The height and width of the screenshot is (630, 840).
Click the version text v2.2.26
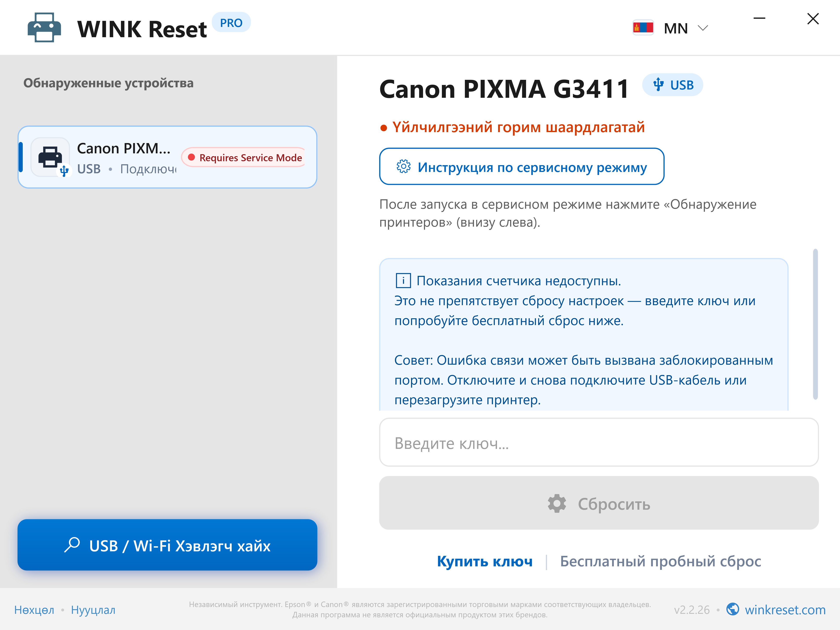coord(691,610)
